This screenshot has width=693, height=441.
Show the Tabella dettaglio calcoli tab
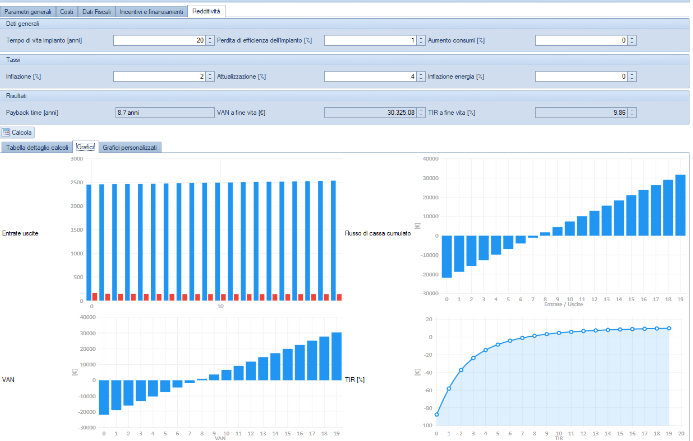click(38, 147)
